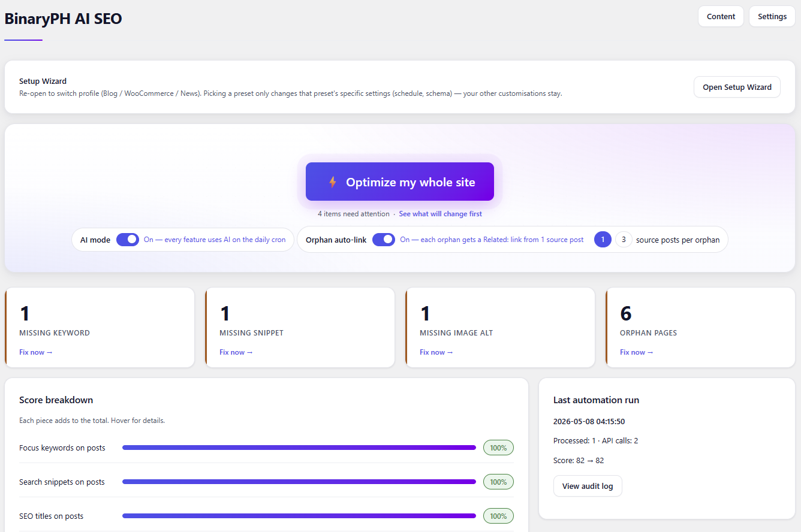
Task: Select 1 source post per orphan
Action: coord(603,240)
